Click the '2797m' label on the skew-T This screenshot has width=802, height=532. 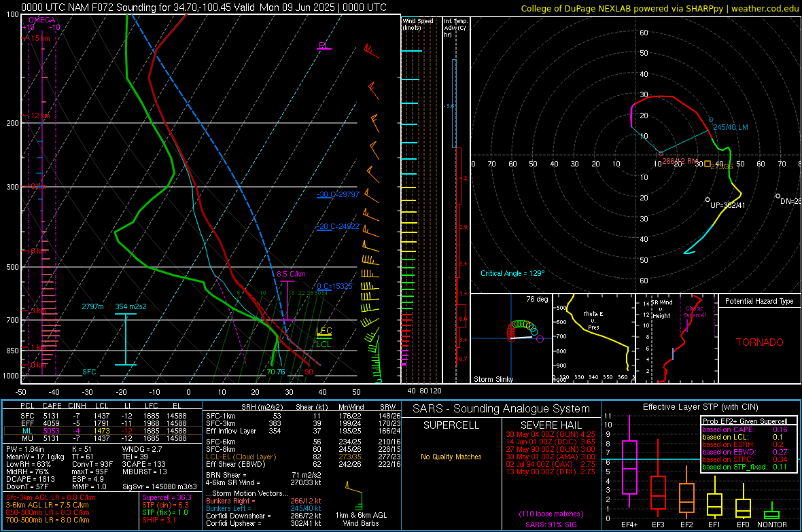tap(92, 306)
